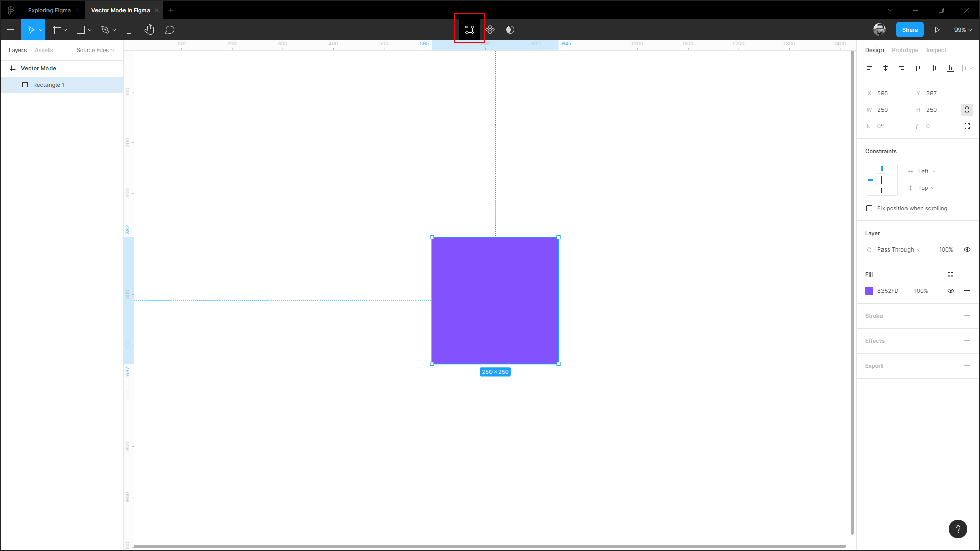
Task: Select the Comment tool
Action: click(169, 30)
